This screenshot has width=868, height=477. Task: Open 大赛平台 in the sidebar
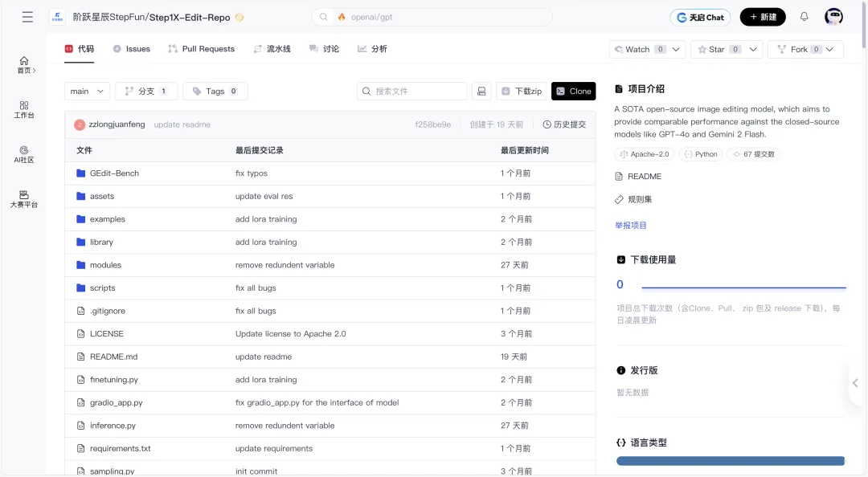pos(24,199)
